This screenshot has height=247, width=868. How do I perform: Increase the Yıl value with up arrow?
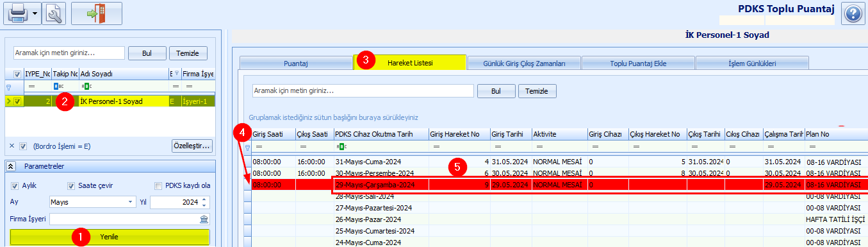[204, 200]
